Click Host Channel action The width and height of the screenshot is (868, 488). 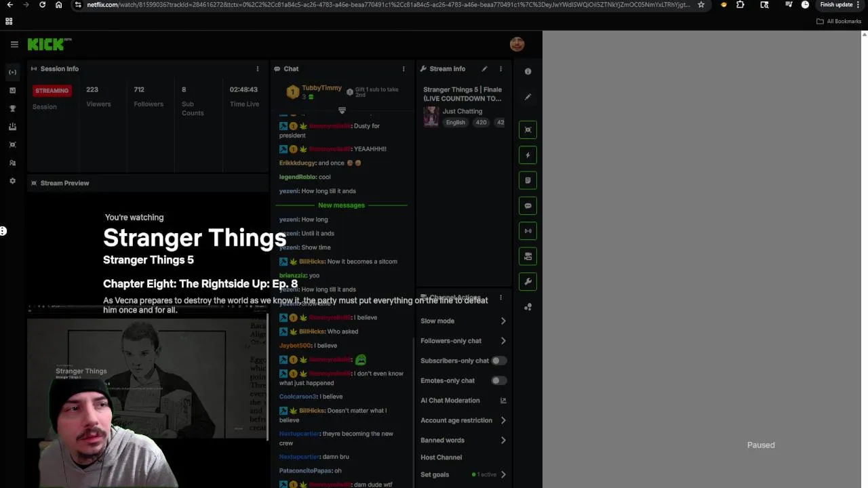point(441,457)
